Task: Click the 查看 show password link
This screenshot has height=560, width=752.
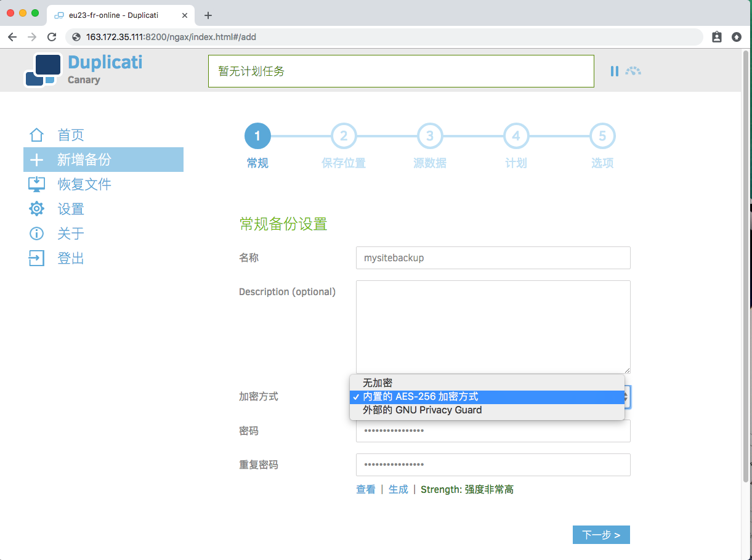Action: pyautogui.click(x=366, y=489)
